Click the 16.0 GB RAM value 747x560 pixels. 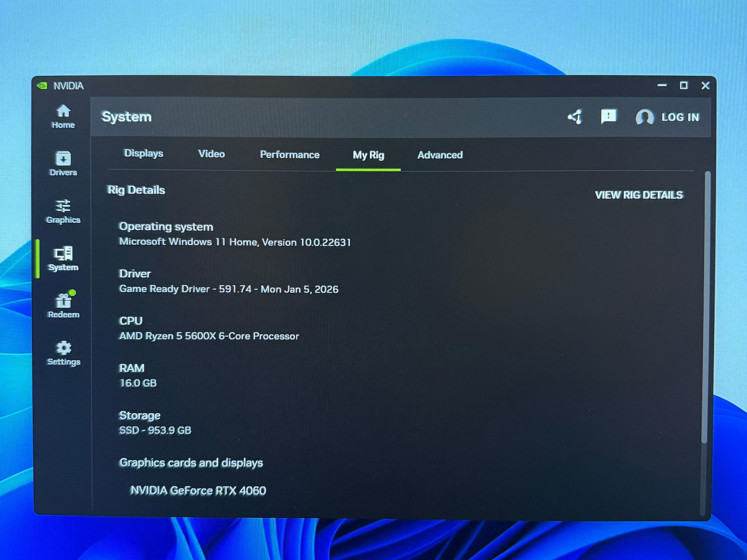[138, 383]
